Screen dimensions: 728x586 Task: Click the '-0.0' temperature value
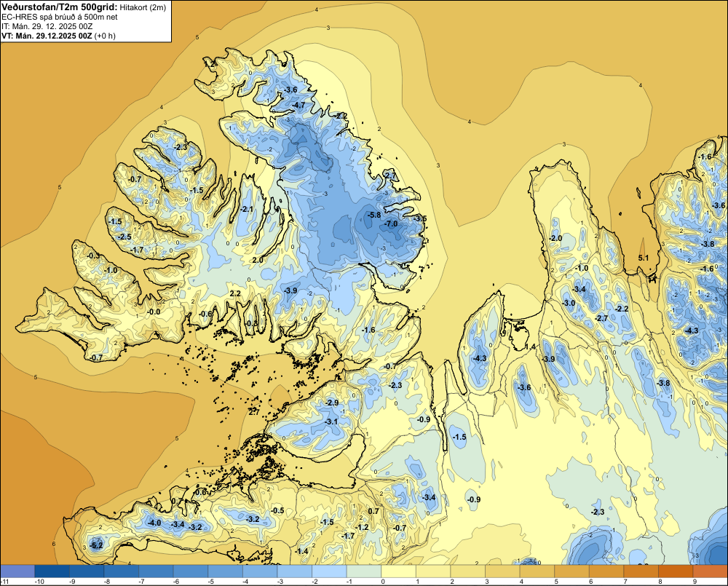(154, 312)
